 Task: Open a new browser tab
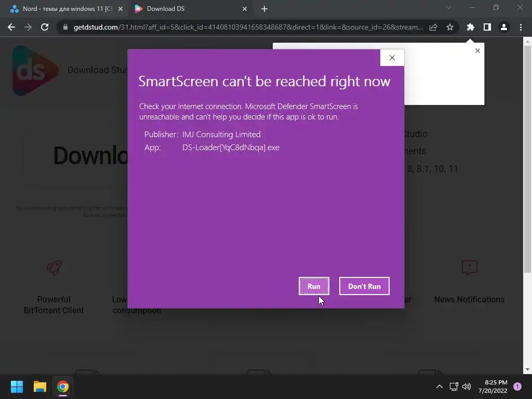(264, 9)
